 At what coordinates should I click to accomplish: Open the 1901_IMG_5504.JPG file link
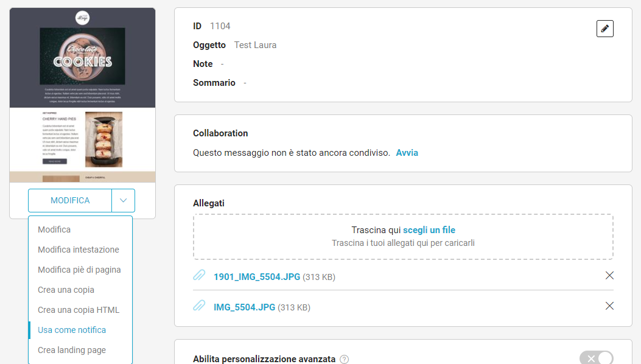pyautogui.click(x=256, y=277)
